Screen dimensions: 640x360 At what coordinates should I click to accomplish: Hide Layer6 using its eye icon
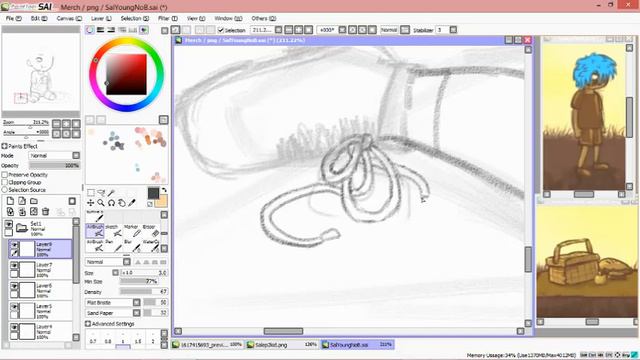[x=14, y=286]
